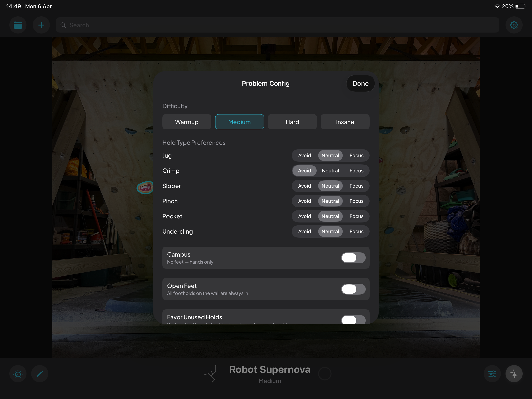Screen dimensions: 532x399
Task: Set Undercling preference to Focus
Action: (x=356, y=231)
